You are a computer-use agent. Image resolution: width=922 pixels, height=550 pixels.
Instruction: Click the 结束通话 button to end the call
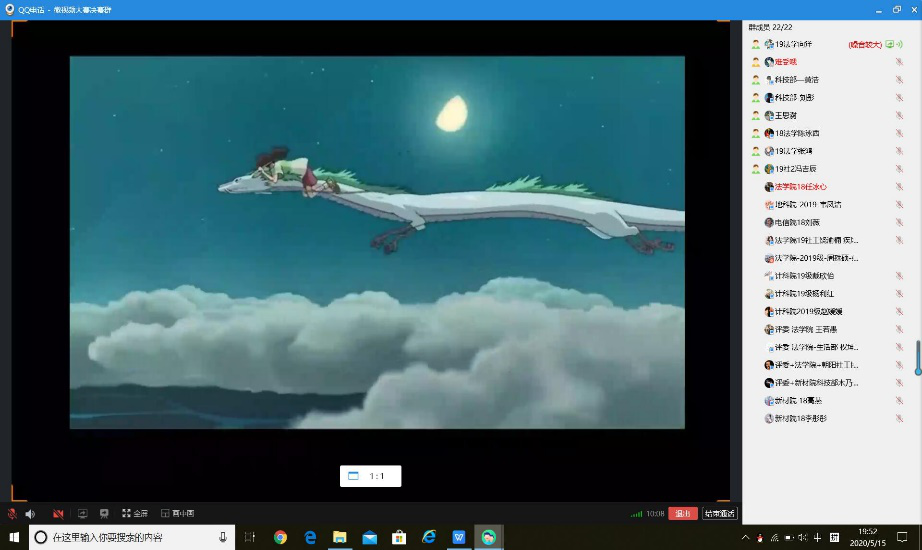(720, 514)
